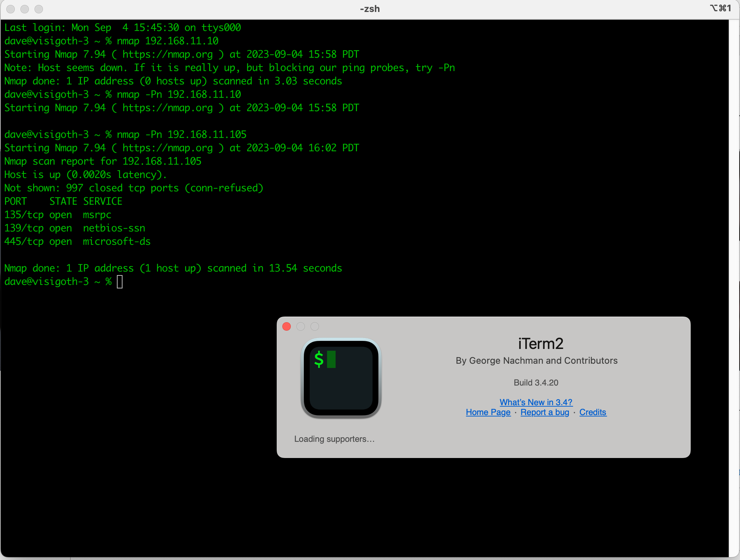Open What's New in 3.4? link
740x560 pixels.
pyautogui.click(x=536, y=402)
